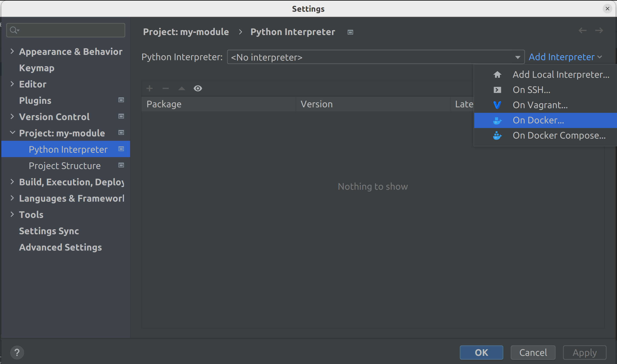The height and width of the screenshot is (364, 617).
Task: Select Build, Execution, Deploy settings section
Action: click(71, 182)
